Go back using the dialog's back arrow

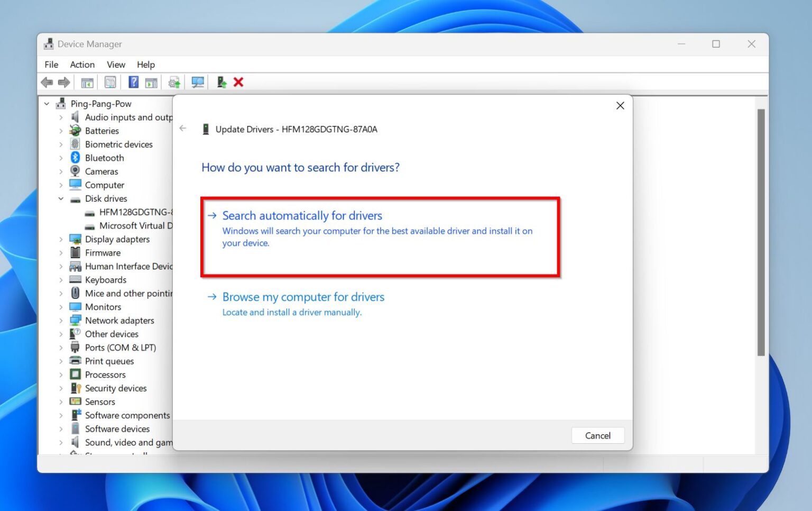(183, 129)
